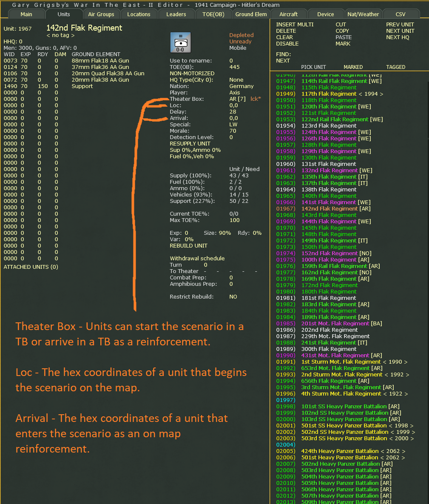Open the Ground Elem tab
Viewport: 429px width, 504px height.
click(251, 14)
